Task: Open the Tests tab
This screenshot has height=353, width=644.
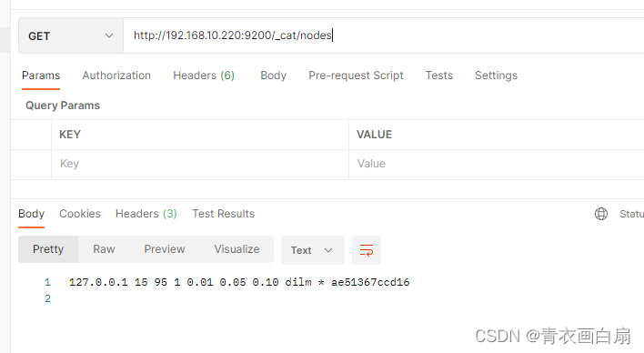Action: click(439, 76)
